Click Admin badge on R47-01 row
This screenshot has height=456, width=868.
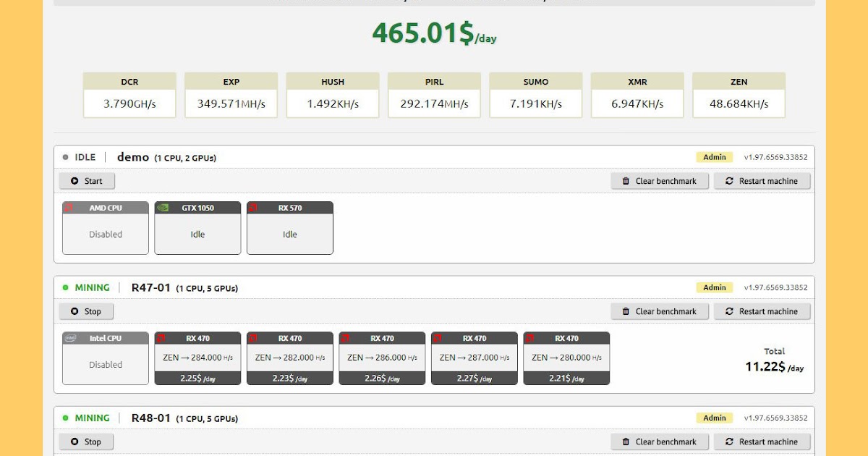(x=715, y=287)
